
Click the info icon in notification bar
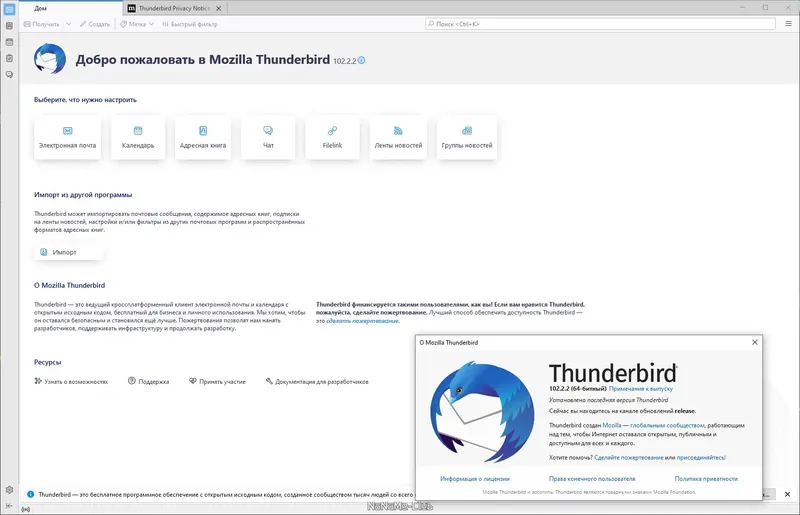(30, 494)
